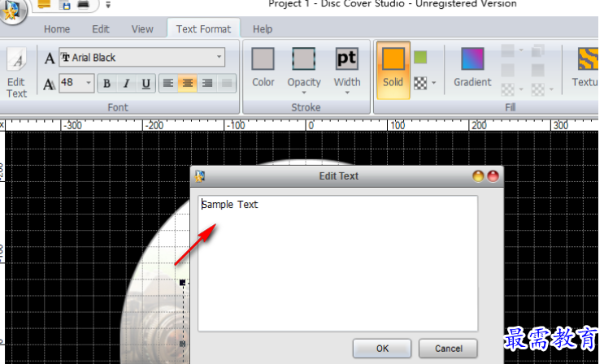Click the Edit Text ribbon button

[16, 72]
